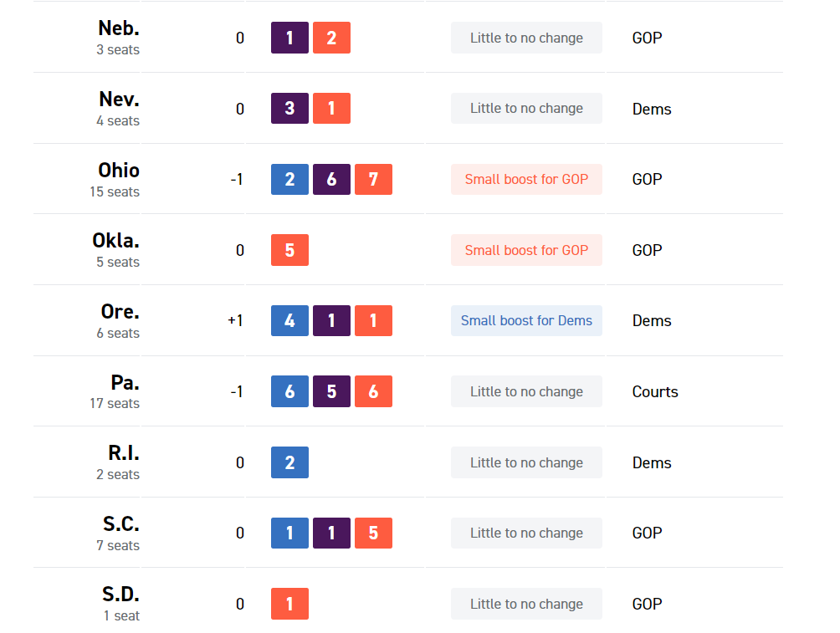Select Oklahoma's red box showing 5
The image size is (840, 633).
click(289, 250)
